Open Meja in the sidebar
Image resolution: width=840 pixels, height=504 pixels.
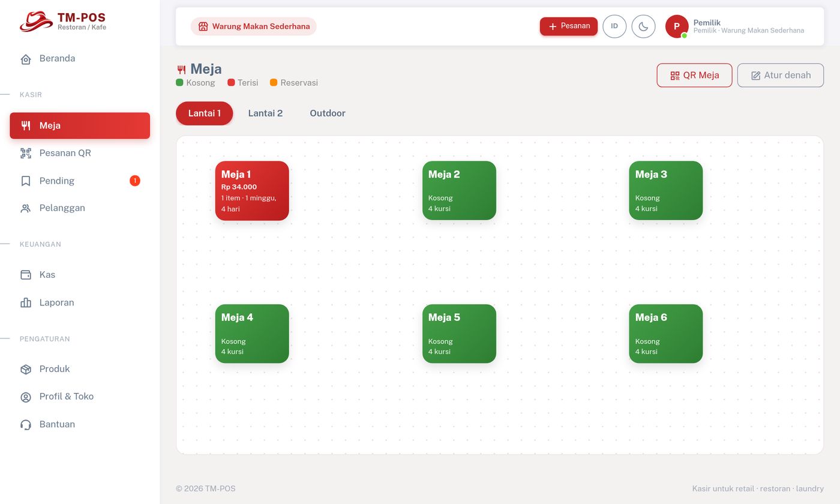[80, 125]
